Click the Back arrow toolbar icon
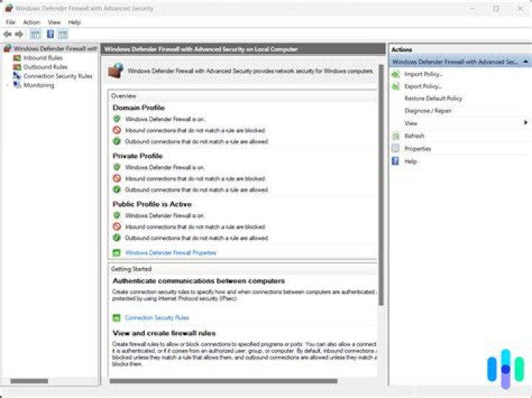 coord(7,34)
